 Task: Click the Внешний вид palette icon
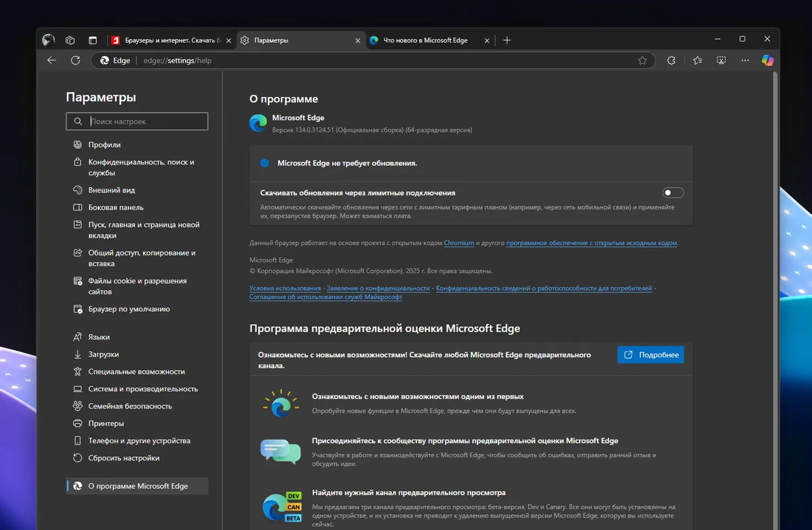click(x=77, y=190)
